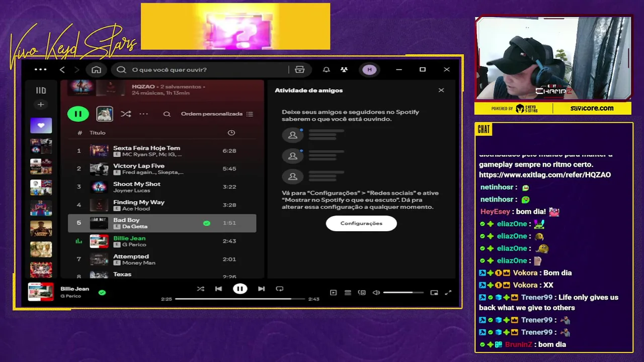This screenshot has height=362, width=644.
Task: Open Now Playing view icon
Action: [x=334, y=293]
